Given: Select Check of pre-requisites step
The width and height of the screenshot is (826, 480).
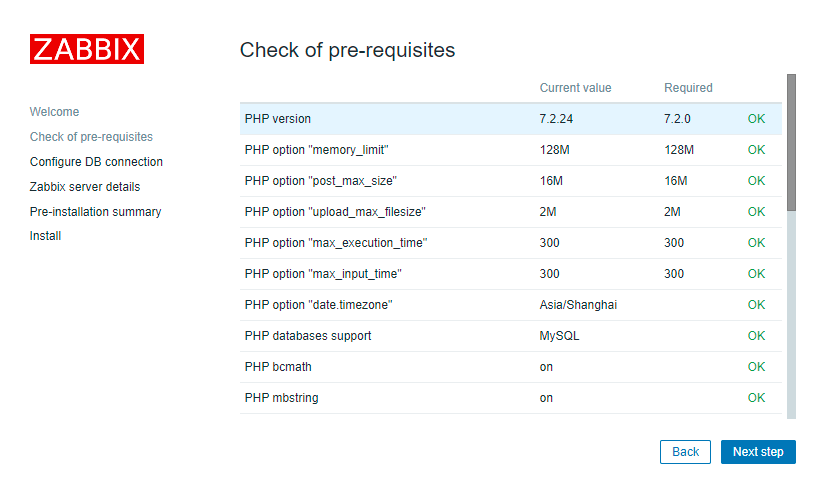Looking at the screenshot, I should [91, 137].
